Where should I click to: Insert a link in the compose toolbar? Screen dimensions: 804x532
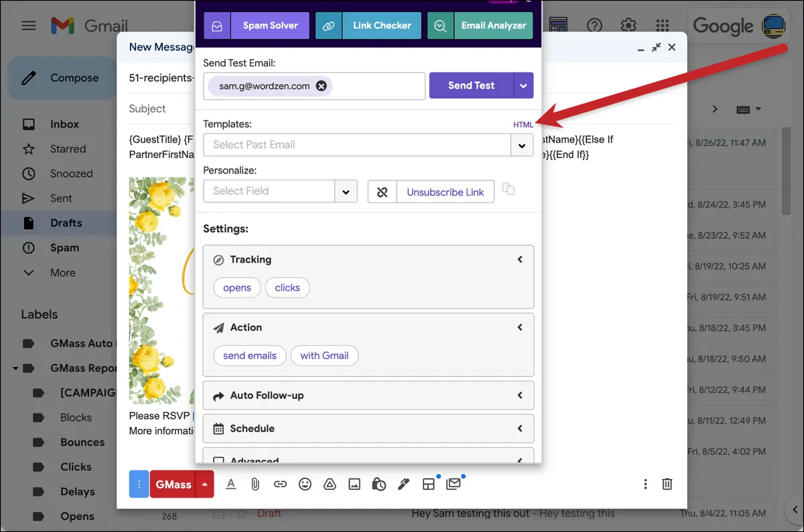pyautogui.click(x=280, y=484)
